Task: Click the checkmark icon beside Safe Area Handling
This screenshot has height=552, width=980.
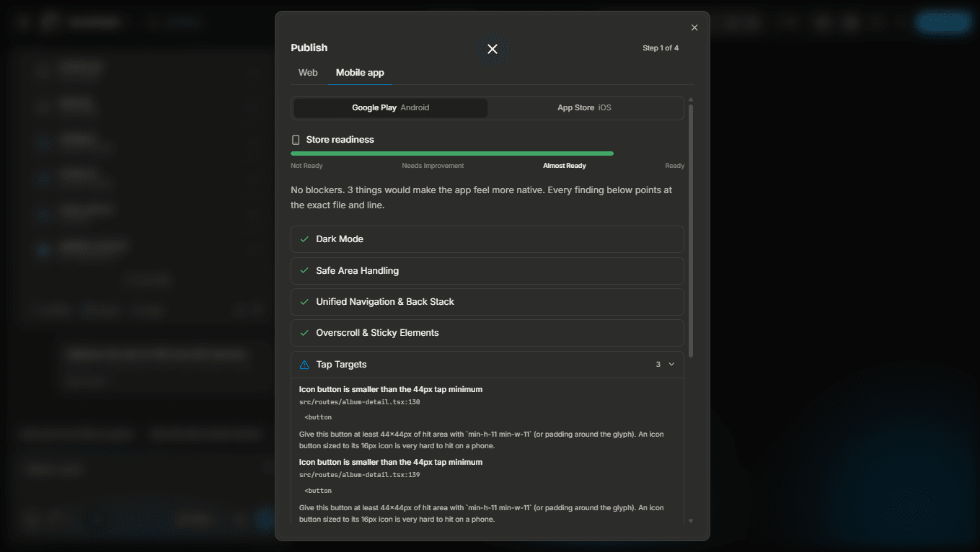Action: point(304,271)
